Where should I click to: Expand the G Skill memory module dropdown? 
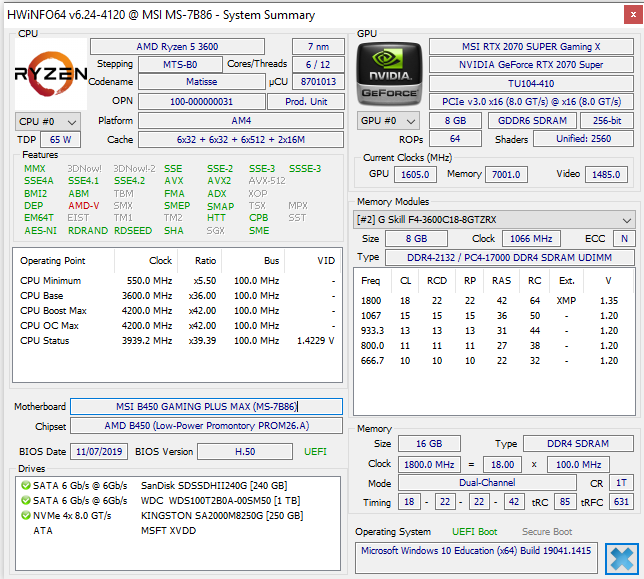[x=494, y=220]
